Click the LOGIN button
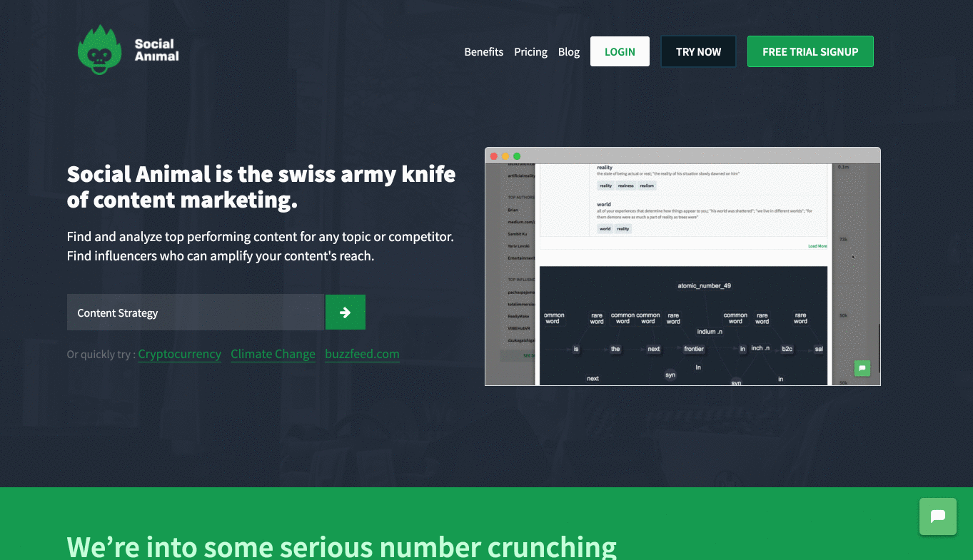 tap(620, 51)
